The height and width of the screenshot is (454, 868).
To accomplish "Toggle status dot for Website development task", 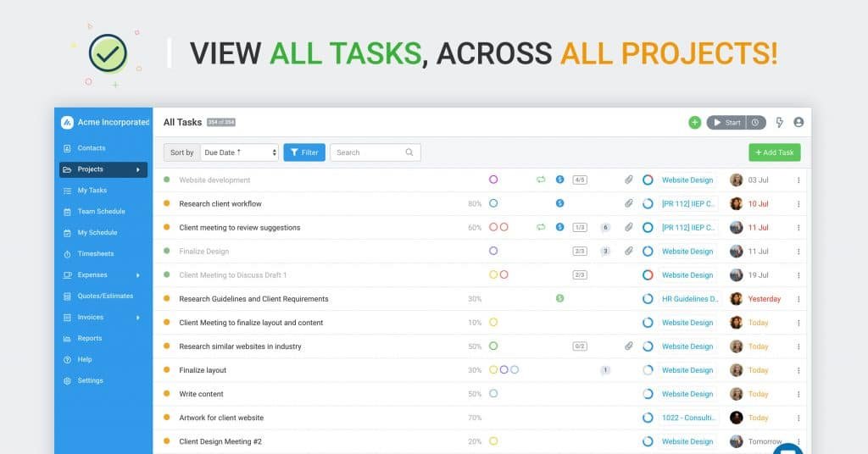I will click(167, 180).
